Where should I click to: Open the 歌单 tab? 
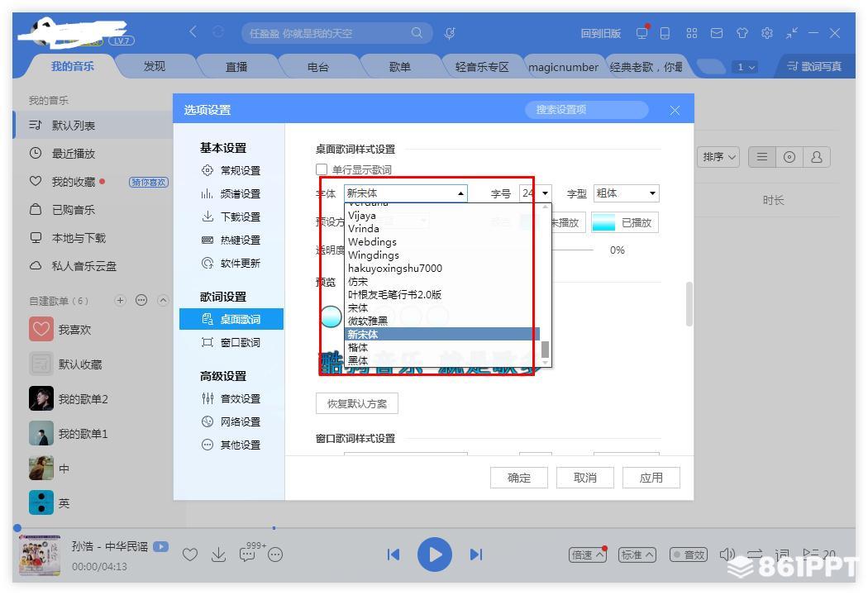tap(399, 67)
